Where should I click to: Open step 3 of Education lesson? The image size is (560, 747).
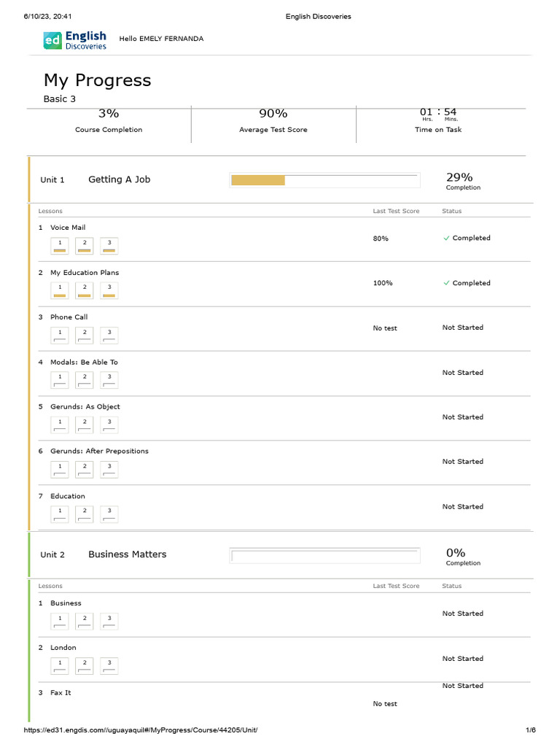[x=109, y=514]
